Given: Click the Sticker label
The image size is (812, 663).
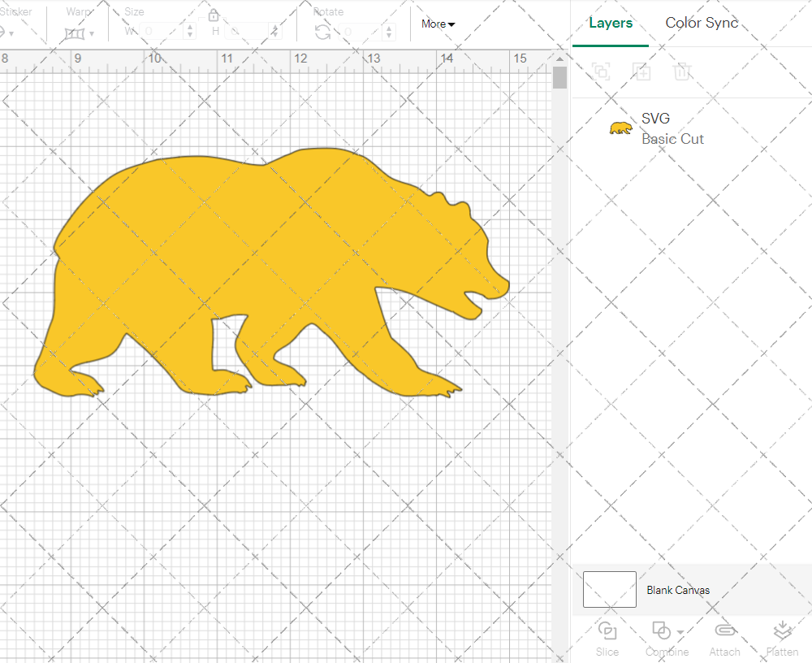Looking at the screenshot, I should 16,11.
